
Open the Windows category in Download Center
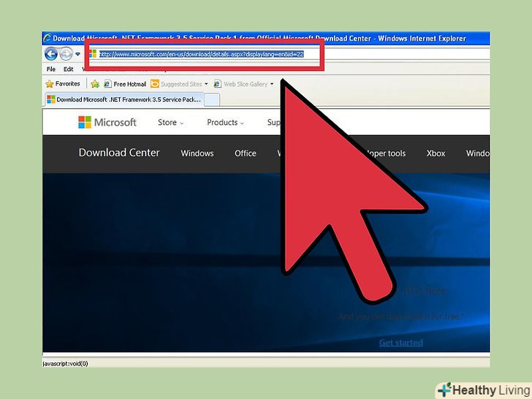click(197, 153)
